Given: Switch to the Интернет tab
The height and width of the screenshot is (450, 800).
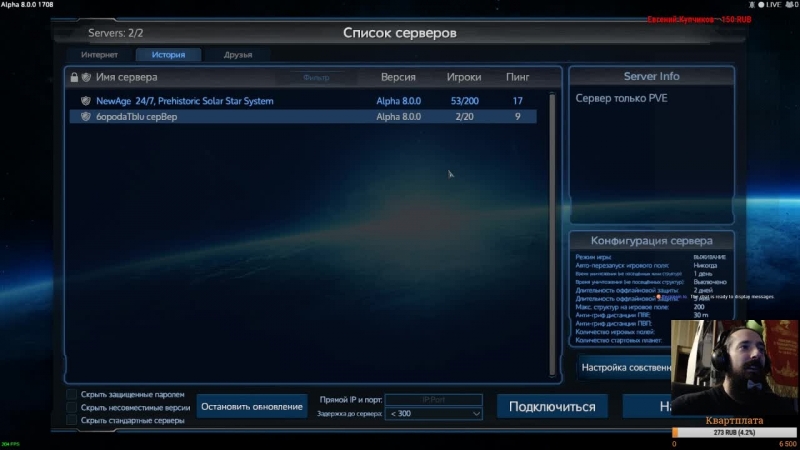Looking at the screenshot, I should (x=99, y=55).
